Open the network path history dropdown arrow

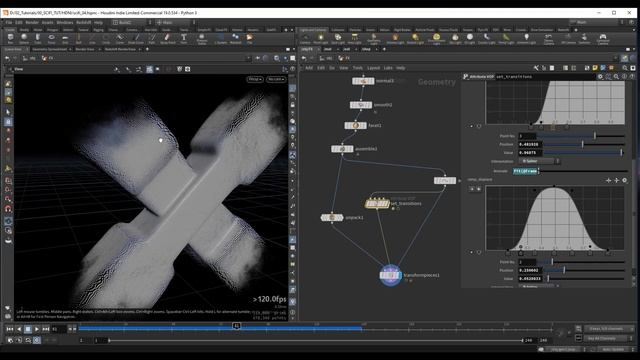click(x=616, y=58)
